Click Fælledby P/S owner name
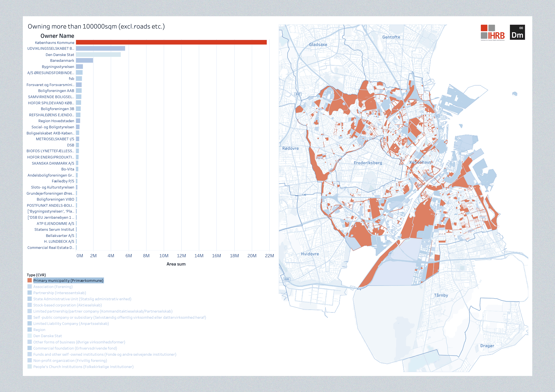This screenshot has height=392, width=555. (x=63, y=181)
